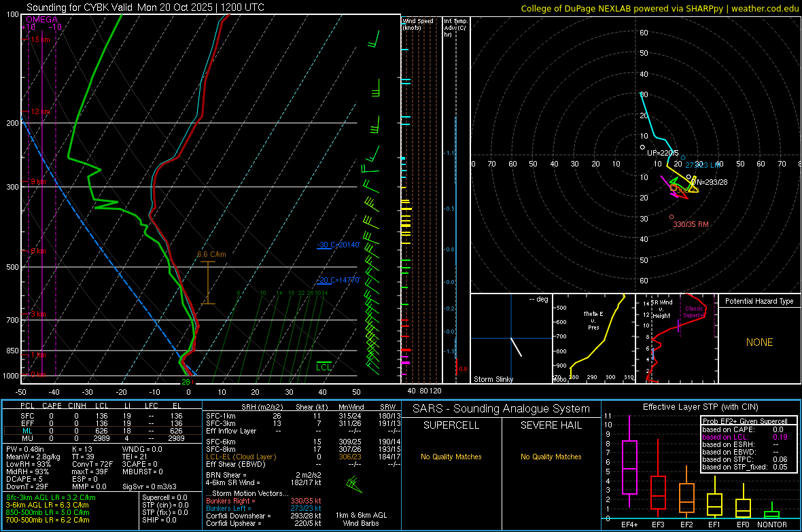Click the Wind Speed (knots) header

click(x=417, y=24)
